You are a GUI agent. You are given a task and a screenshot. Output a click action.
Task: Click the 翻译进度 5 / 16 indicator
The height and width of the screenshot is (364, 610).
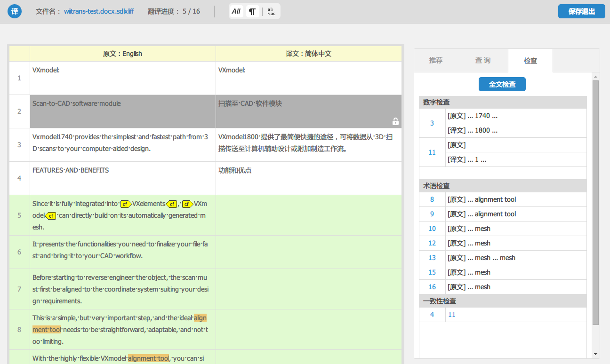pyautogui.click(x=174, y=11)
